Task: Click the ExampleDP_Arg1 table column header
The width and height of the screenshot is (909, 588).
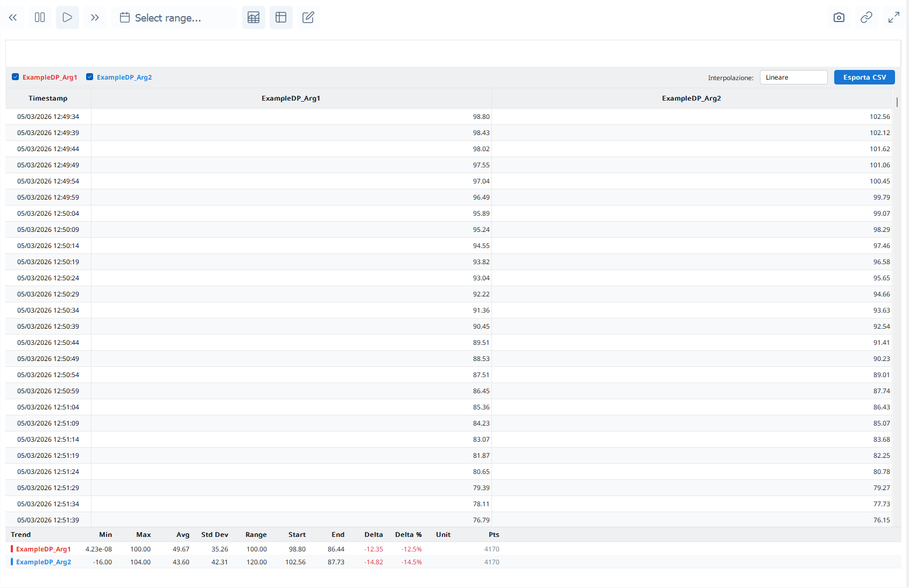Action: [x=291, y=98]
